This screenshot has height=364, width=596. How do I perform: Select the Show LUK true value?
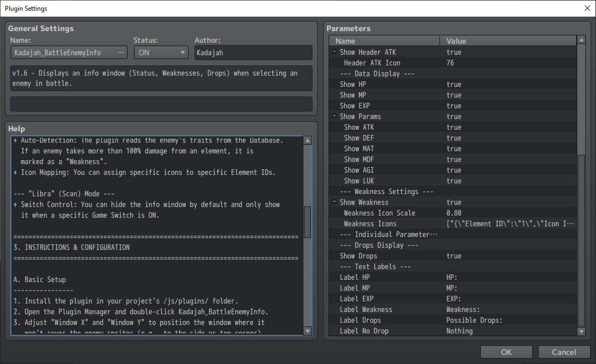click(x=454, y=181)
